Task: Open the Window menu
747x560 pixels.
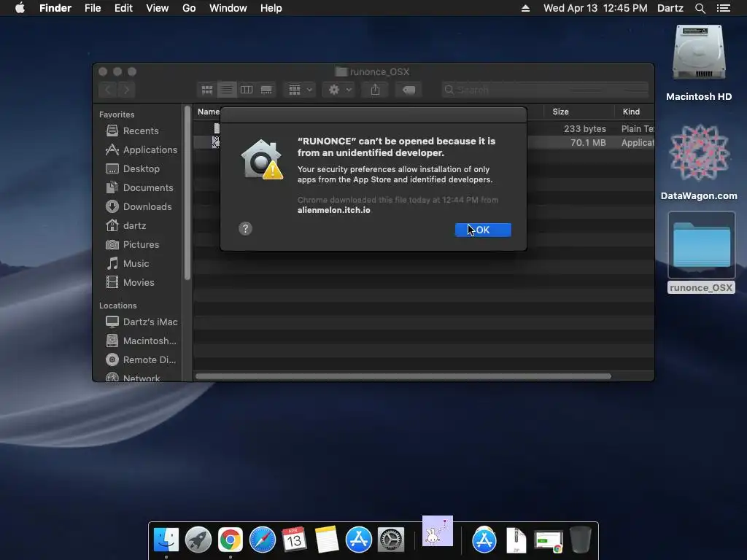Action: [228, 8]
